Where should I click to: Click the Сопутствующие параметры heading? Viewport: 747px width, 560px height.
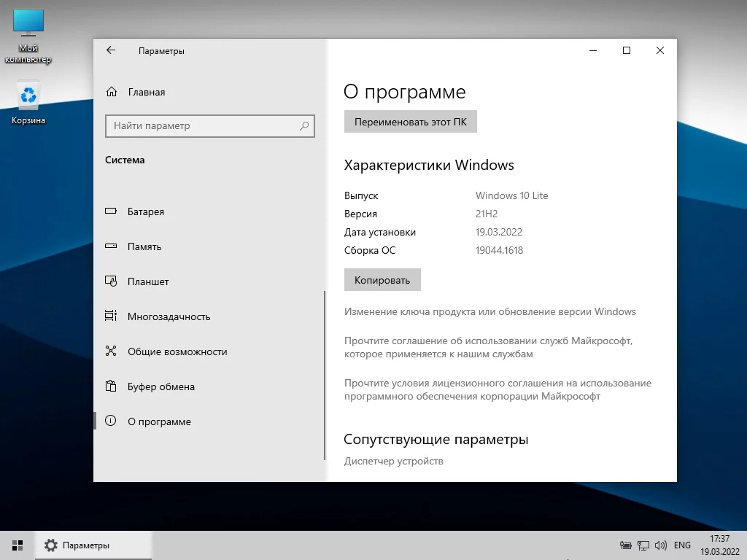436,439
